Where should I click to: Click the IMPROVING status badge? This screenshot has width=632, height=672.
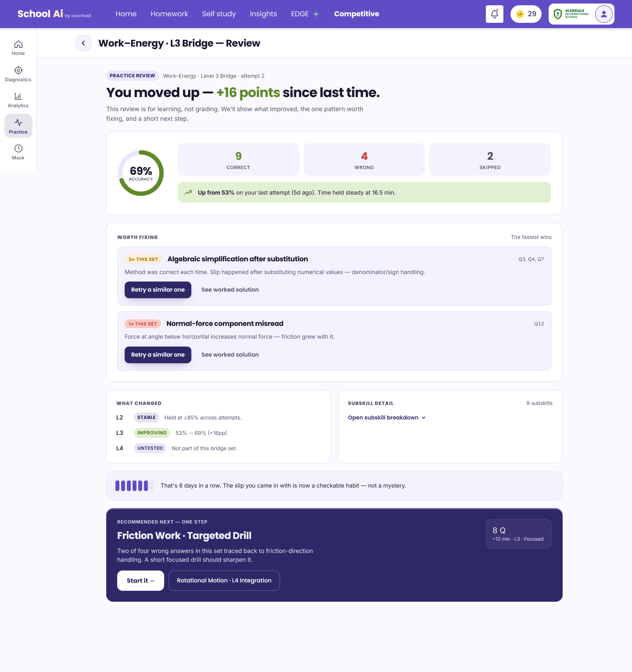pos(152,433)
